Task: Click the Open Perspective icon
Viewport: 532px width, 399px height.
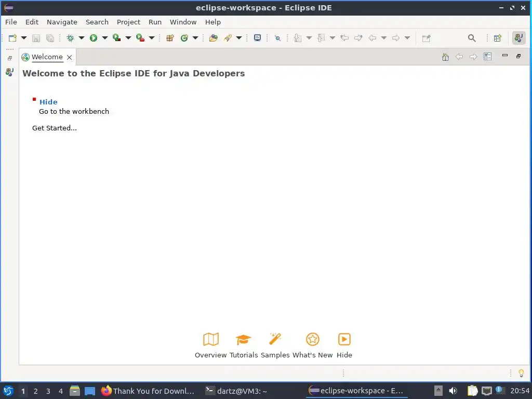Action: pos(498,38)
